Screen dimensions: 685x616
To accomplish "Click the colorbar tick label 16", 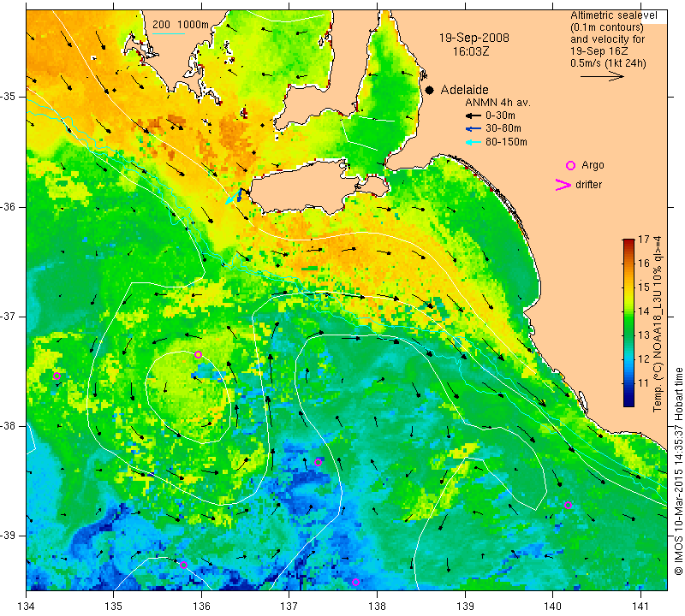I will 644,264.
